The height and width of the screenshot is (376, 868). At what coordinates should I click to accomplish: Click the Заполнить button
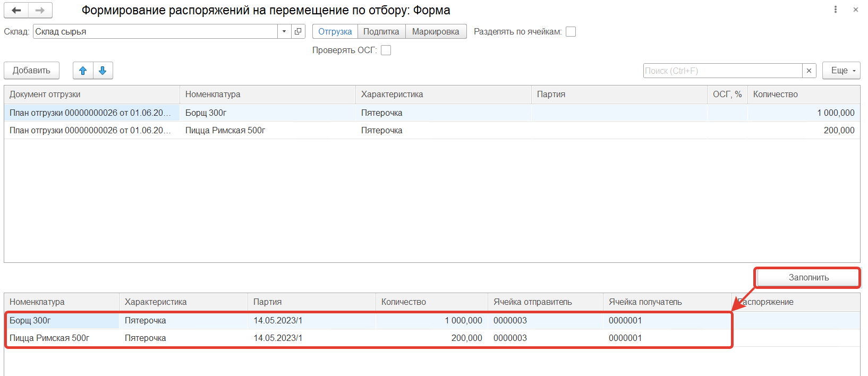click(x=808, y=278)
